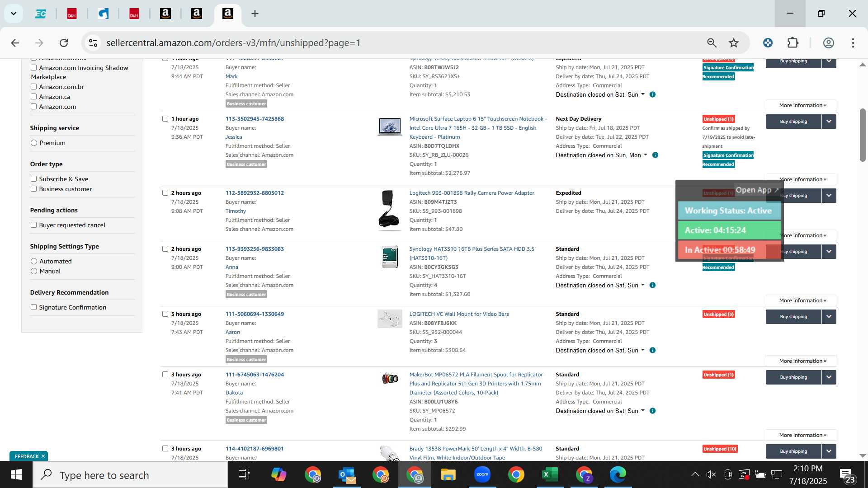Click info icon for Anna's destination closed
The width and height of the screenshot is (868, 488).
click(x=652, y=285)
